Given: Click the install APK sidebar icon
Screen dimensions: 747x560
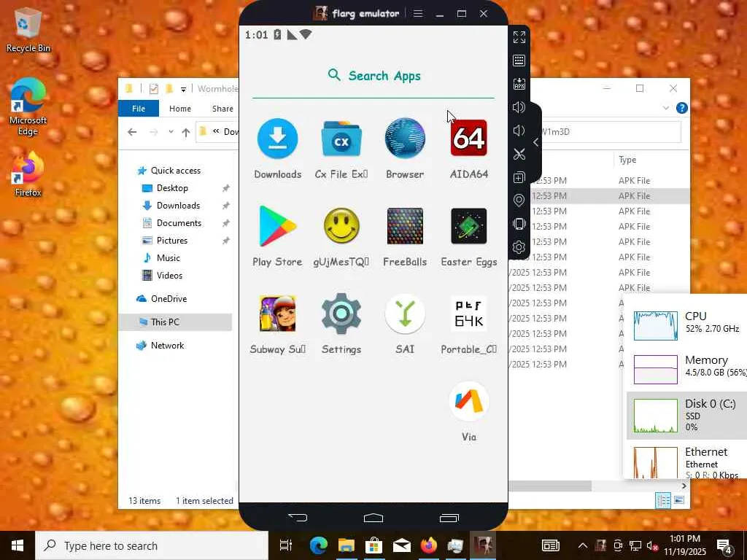Looking at the screenshot, I should (519, 84).
